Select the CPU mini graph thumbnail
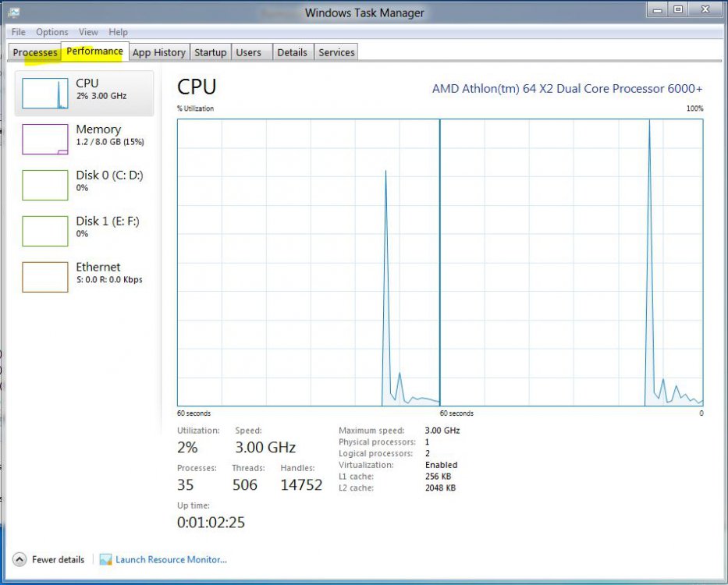This screenshot has height=585, width=728. pyautogui.click(x=45, y=93)
